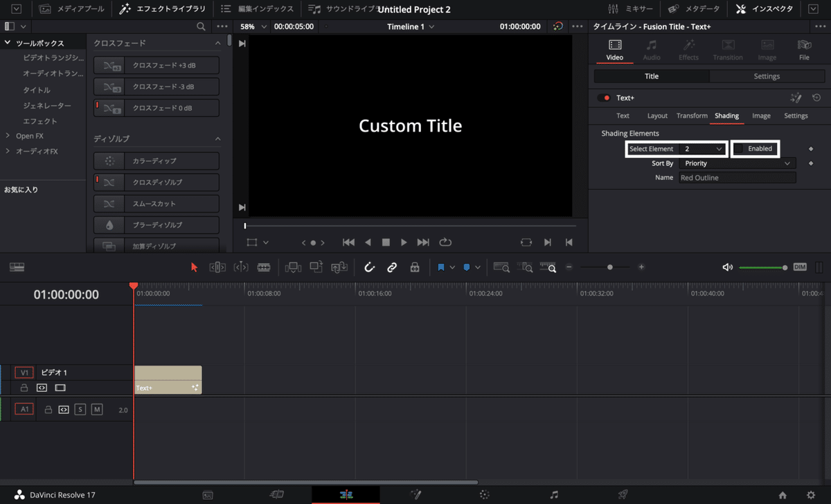Open the Sort By Priority dropdown
Image resolution: width=831 pixels, height=504 pixels.
(x=738, y=163)
